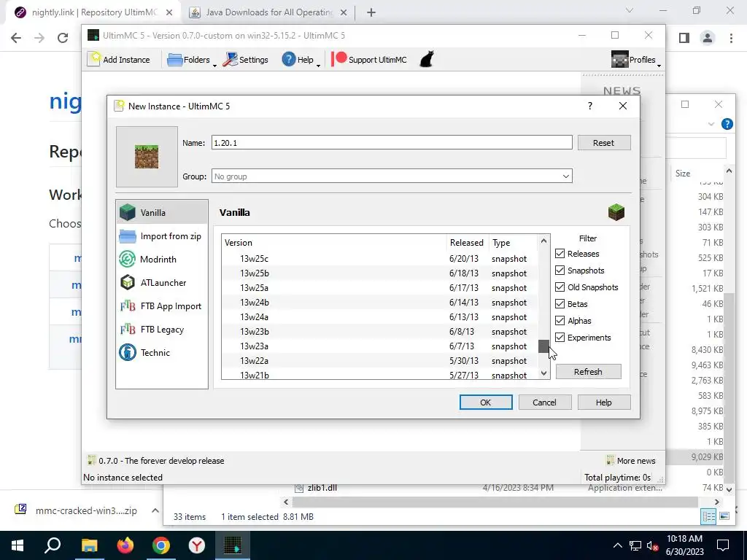Select ATLauncher source
The height and width of the screenshot is (560, 747).
[162, 282]
